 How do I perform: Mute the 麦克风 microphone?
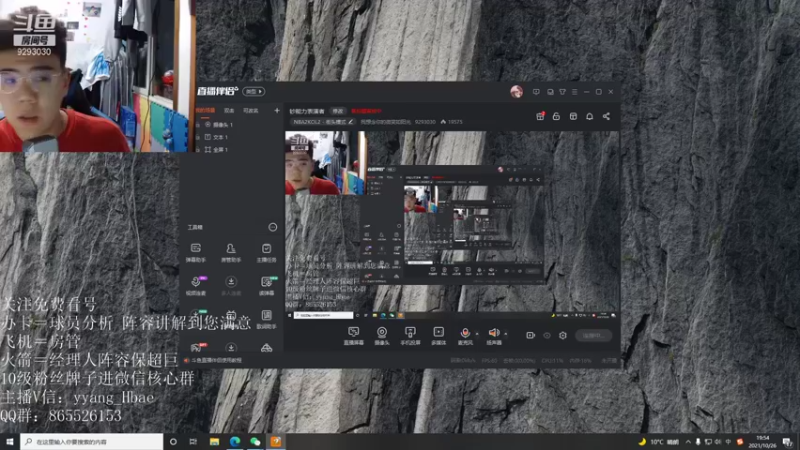pos(465,336)
